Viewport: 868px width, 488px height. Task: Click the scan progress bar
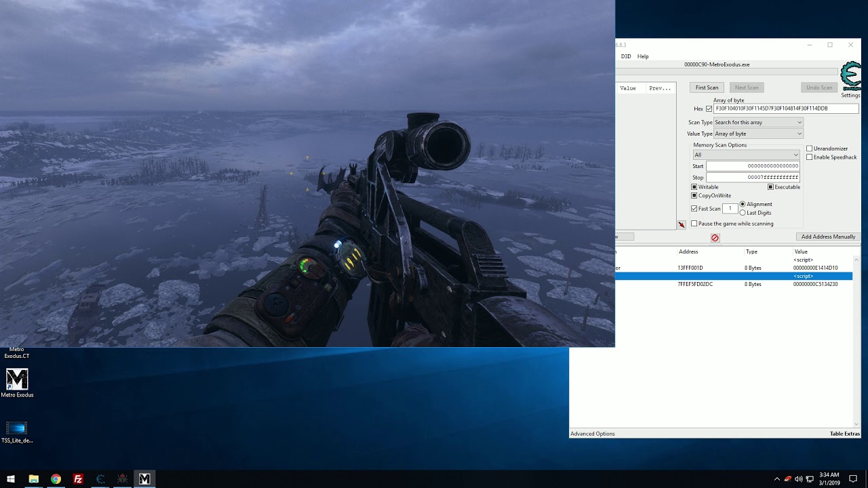727,72
